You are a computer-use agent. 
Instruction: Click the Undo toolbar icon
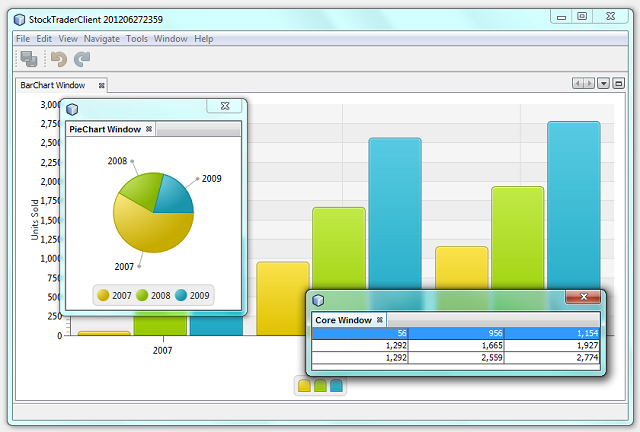[x=59, y=59]
